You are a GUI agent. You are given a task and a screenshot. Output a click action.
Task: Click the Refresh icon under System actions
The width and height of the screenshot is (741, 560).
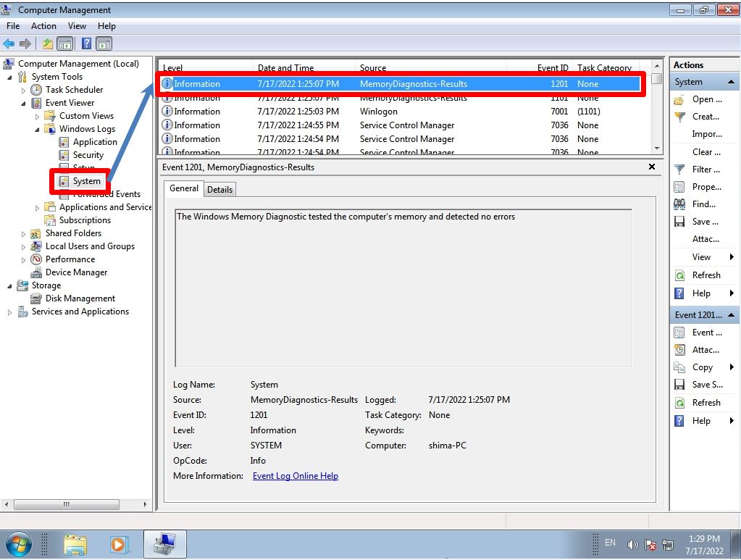679,275
